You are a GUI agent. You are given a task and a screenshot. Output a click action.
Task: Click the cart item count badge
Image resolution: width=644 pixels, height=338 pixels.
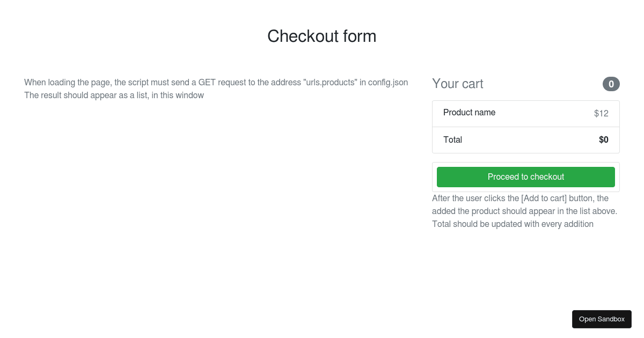[x=611, y=84]
